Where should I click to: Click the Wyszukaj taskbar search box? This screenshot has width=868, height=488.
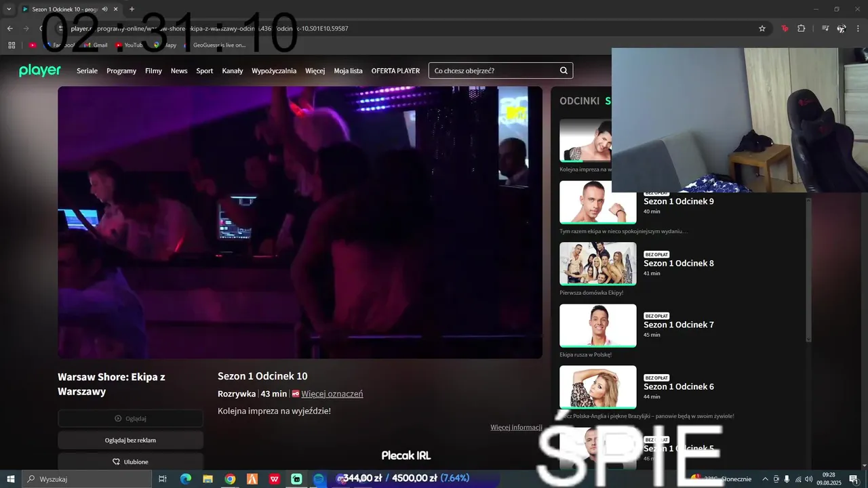pyautogui.click(x=87, y=479)
